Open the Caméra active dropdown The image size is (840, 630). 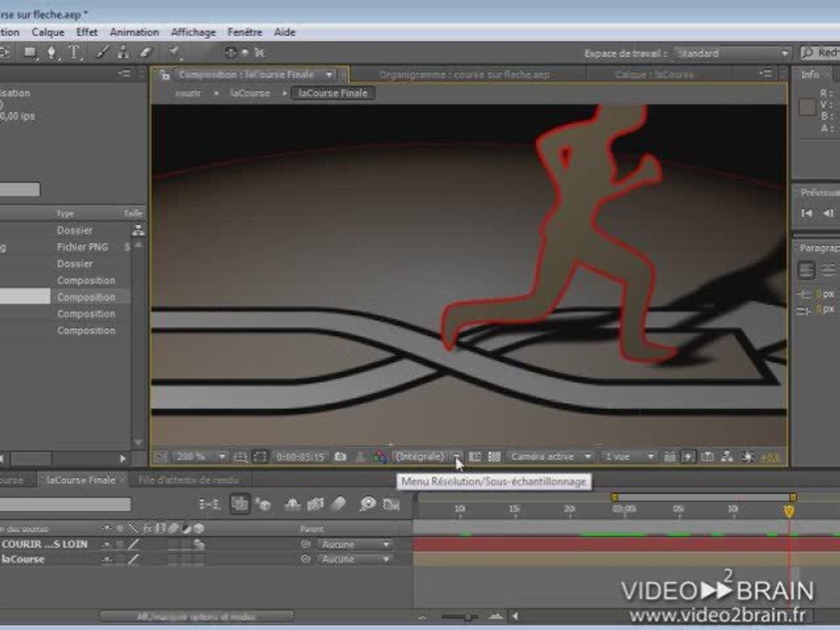550,457
